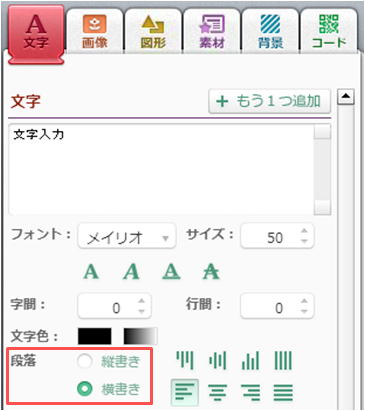Open the black 文字色 color swatch
This screenshot has width=365, height=411.
click(x=95, y=336)
